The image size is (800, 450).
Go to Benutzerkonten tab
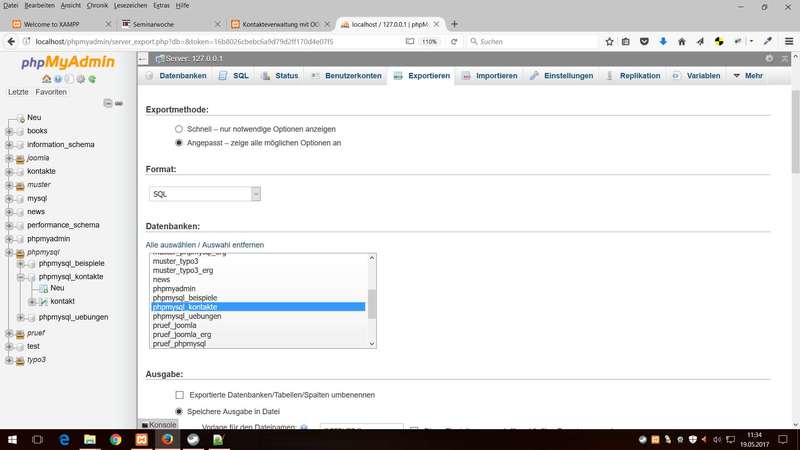(346, 76)
